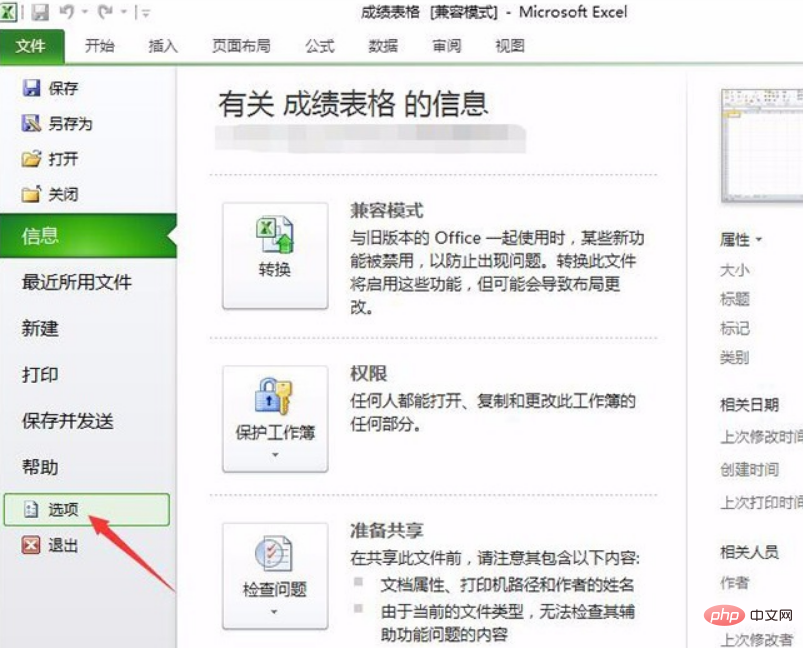Click the 作者 label under 相关人员
Screen dimensions: 803x648
(x=735, y=582)
